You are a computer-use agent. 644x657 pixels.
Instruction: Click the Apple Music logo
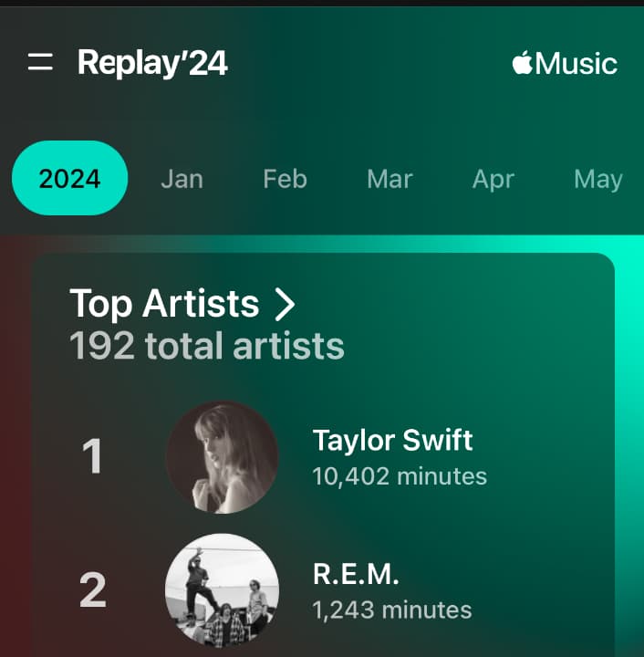point(565,63)
